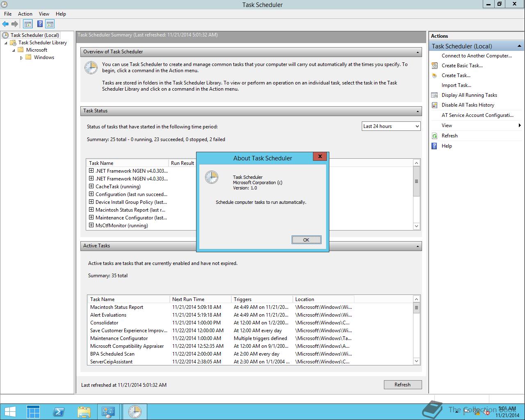Select the Microsoft folder in the tree
The height and width of the screenshot is (420, 525).
[x=37, y=50]
